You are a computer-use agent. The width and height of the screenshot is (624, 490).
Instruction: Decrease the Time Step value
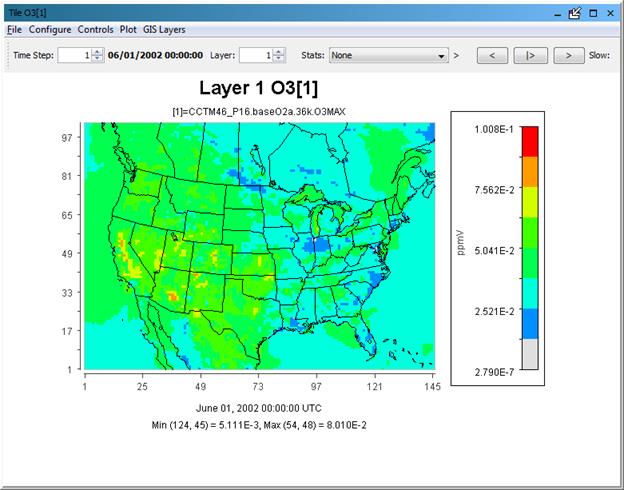(98, 59)
